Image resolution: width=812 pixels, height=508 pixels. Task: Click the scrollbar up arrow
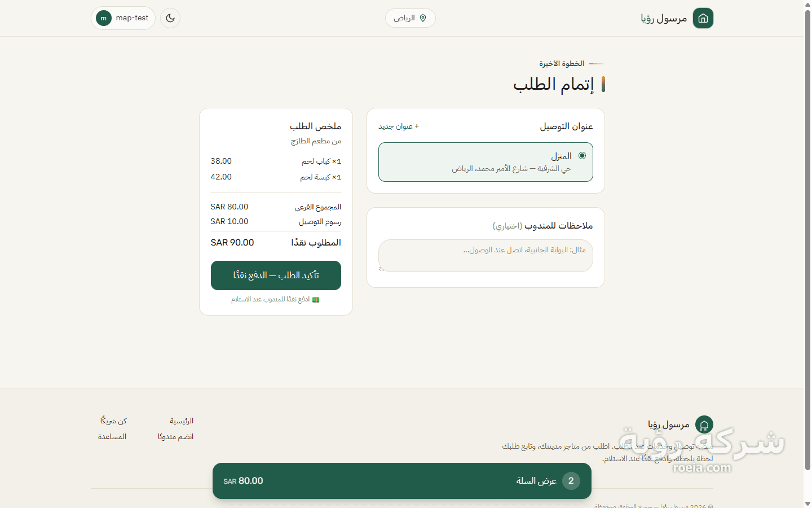click(807, 4)
